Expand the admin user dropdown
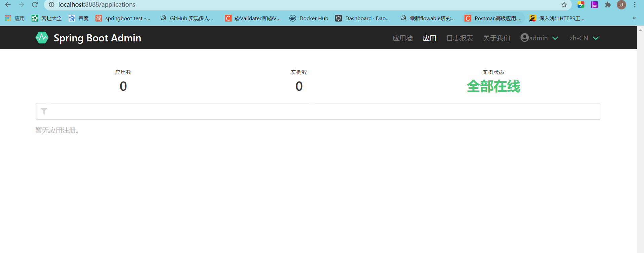Viewport: 644px width, 253px height. coord(539,38)
